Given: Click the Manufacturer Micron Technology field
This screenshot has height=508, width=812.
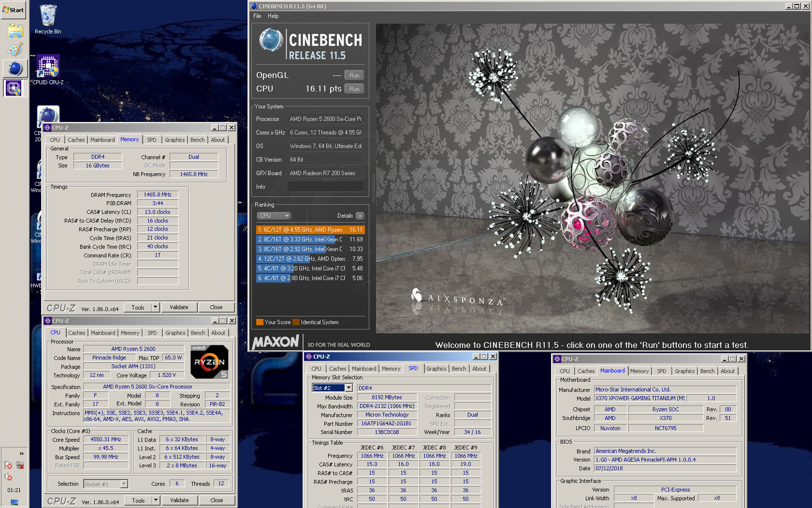Looking at the screenshot, I should pos(387,415).
